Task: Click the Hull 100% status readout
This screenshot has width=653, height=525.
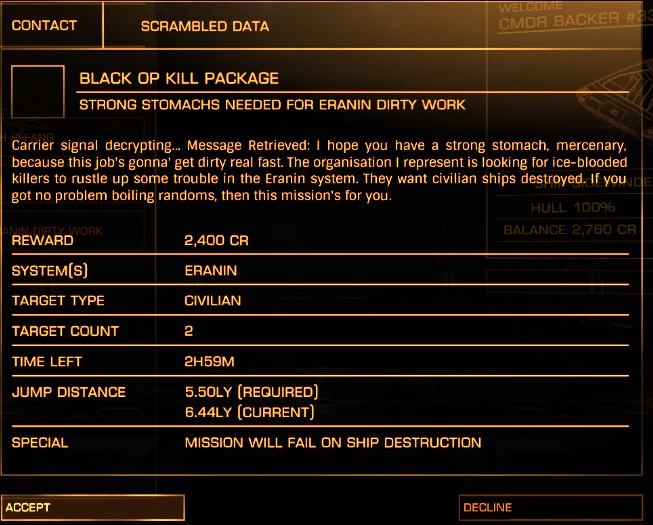Action: click(573, 207)
